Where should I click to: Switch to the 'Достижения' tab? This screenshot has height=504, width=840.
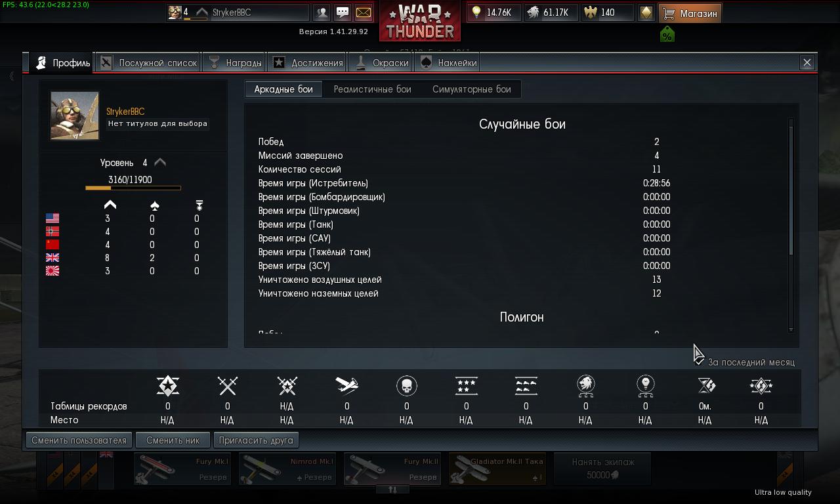tap(307, 63)
